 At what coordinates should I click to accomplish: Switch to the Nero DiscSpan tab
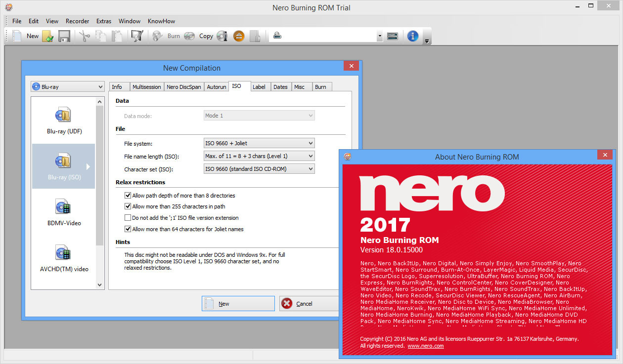[x=184, y=87]
